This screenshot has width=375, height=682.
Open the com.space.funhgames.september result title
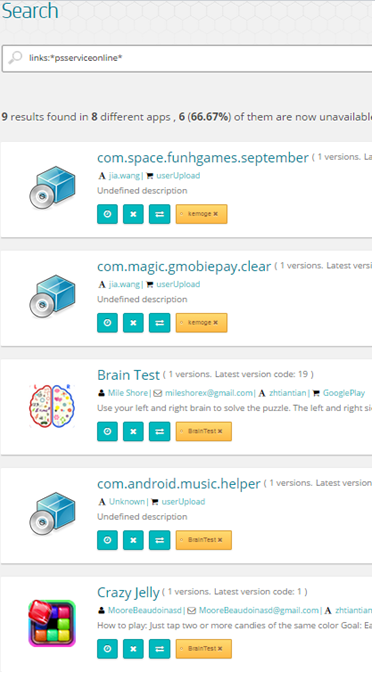[203, 157]
